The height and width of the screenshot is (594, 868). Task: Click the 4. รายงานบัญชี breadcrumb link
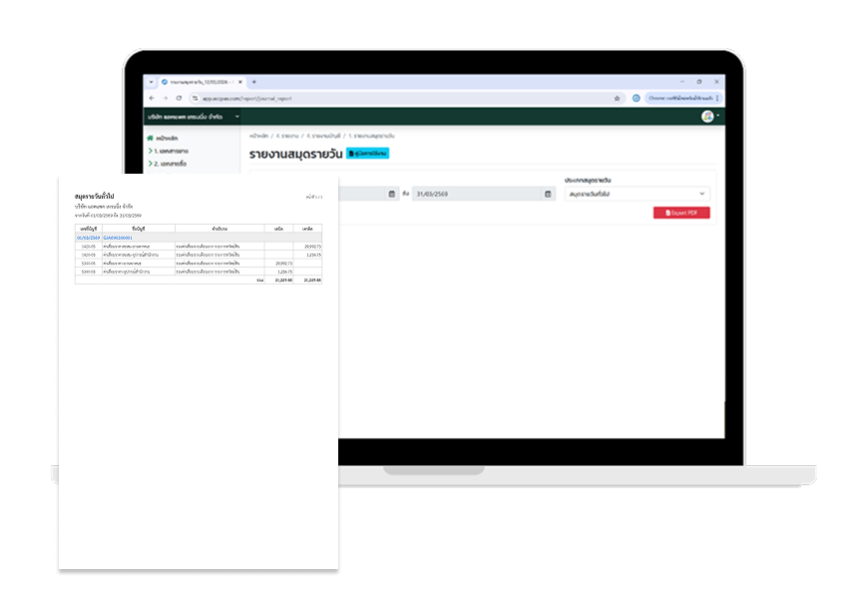323,136
